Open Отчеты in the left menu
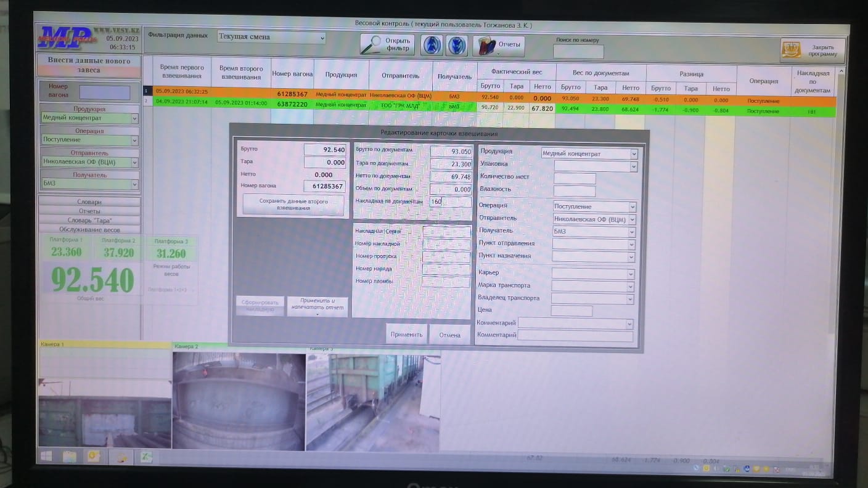The height and width of the screenshot is (488, 868). click(x=89, y=211)
